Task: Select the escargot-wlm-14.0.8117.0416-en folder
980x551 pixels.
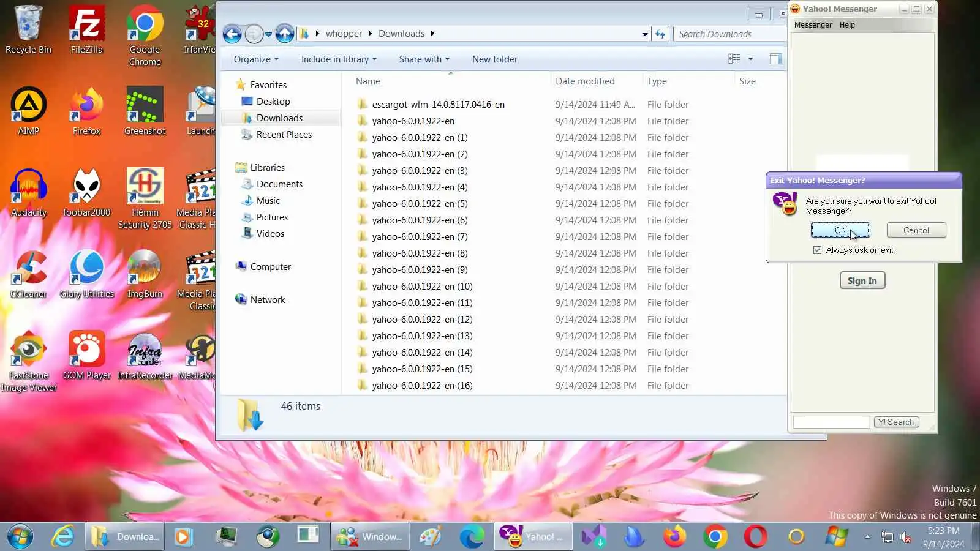Action: pyautogui.click(x=438, y=104)
